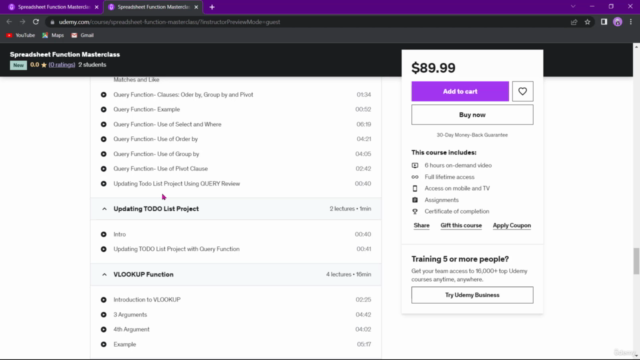The height and width of the screenshot is (360, 640).
Task: Add course to wishlist with heart icon
Action: point(522,91)
